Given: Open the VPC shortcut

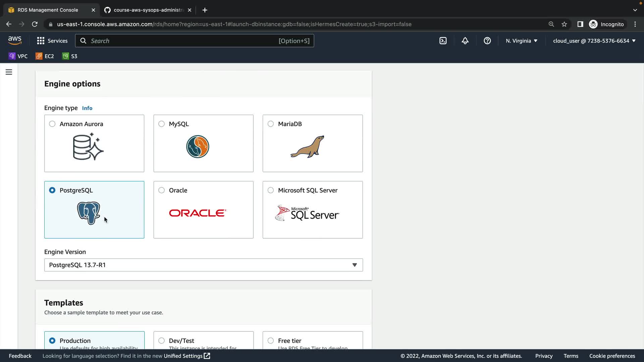Looking at the screenshot, I should tap(18, 56).
